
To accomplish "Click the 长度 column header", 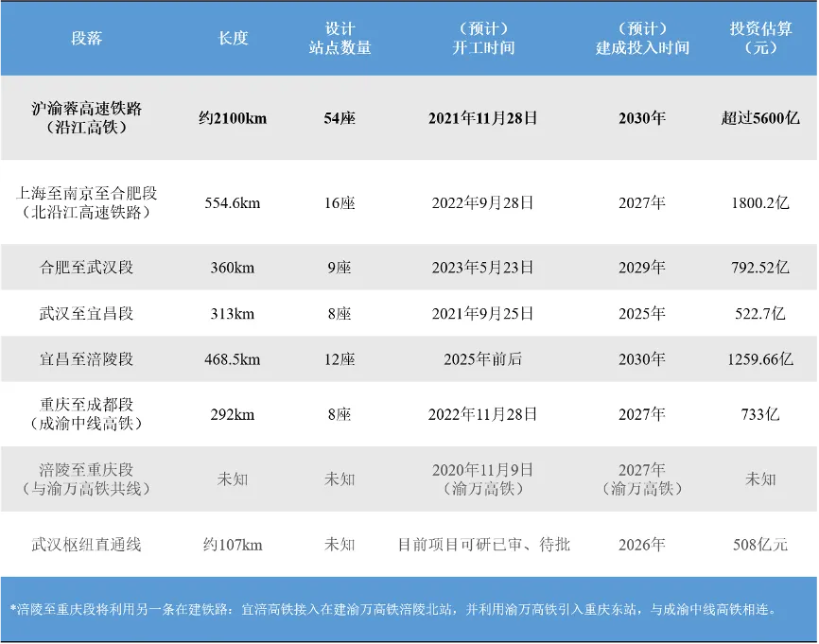I will (233, 38).
